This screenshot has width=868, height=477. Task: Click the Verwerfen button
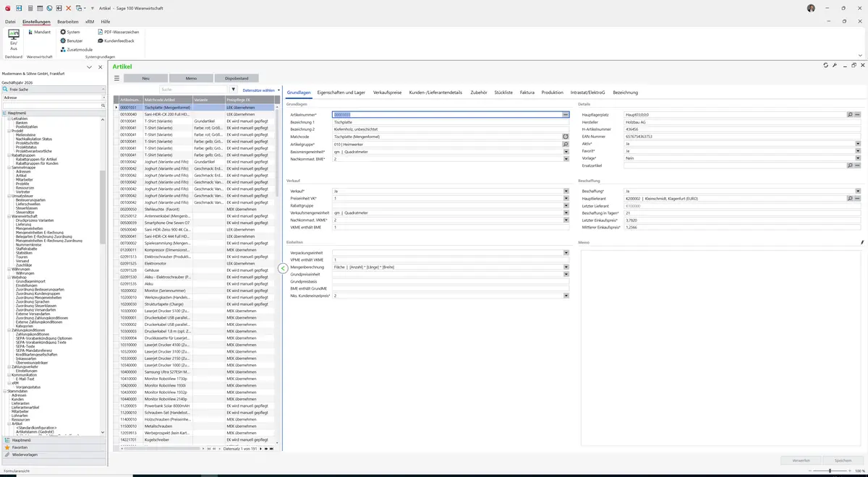pos(801,460)
